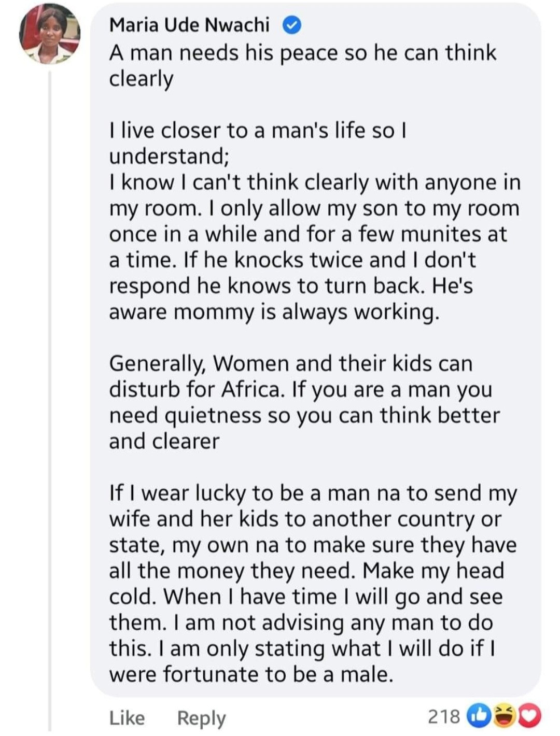Click the laughing emoji reaction icon
Viewport: 560px width, 736px height.
click(x=502, y=715)
